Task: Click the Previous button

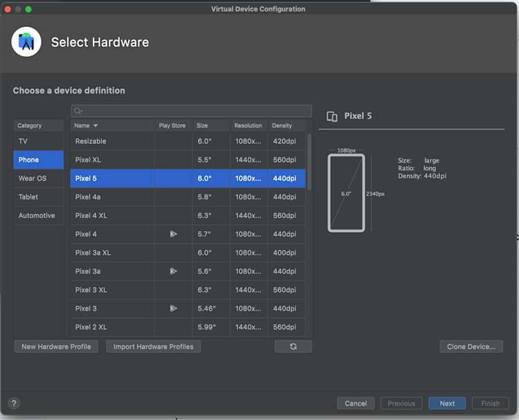Action: coord(401,403)
